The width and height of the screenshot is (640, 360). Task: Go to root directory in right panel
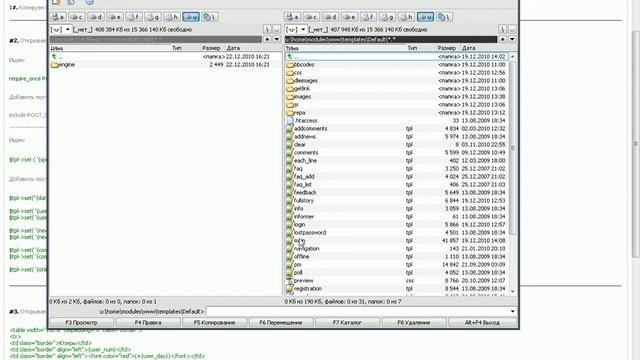point(502,29)
